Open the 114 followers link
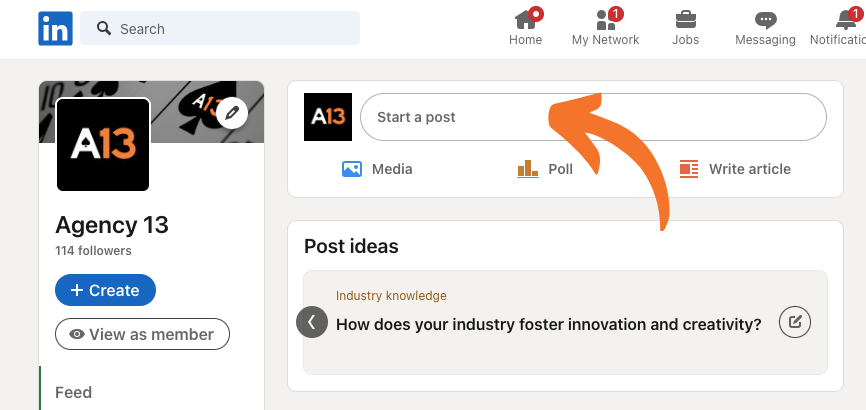This screenshot has height=410, width=866. click(93, 251)
